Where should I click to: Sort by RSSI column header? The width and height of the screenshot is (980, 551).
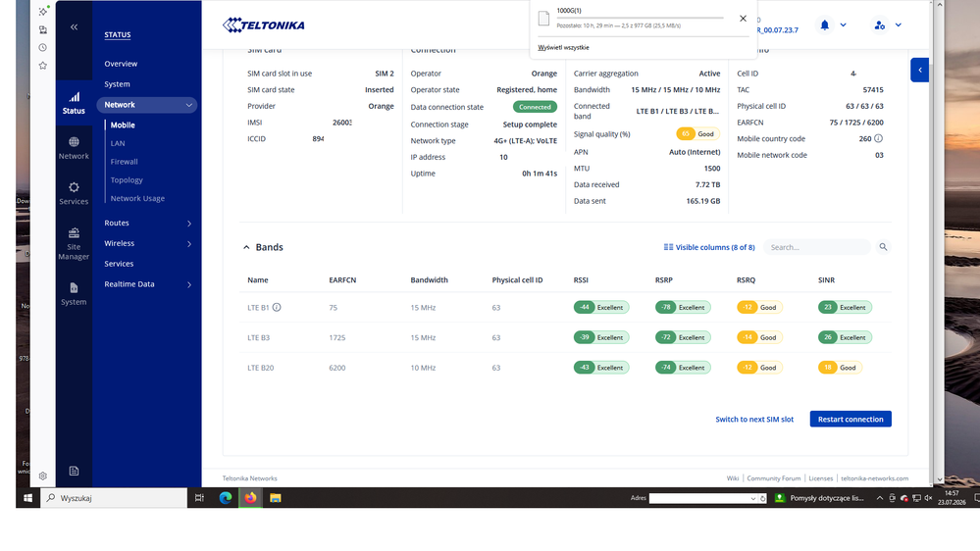[581, 279]
